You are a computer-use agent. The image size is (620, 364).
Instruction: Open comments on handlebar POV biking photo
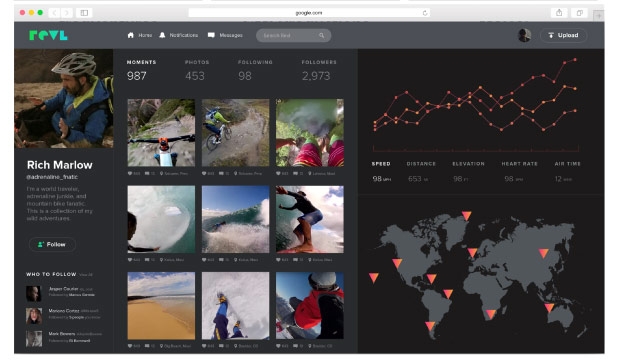(x=147, y=174)
